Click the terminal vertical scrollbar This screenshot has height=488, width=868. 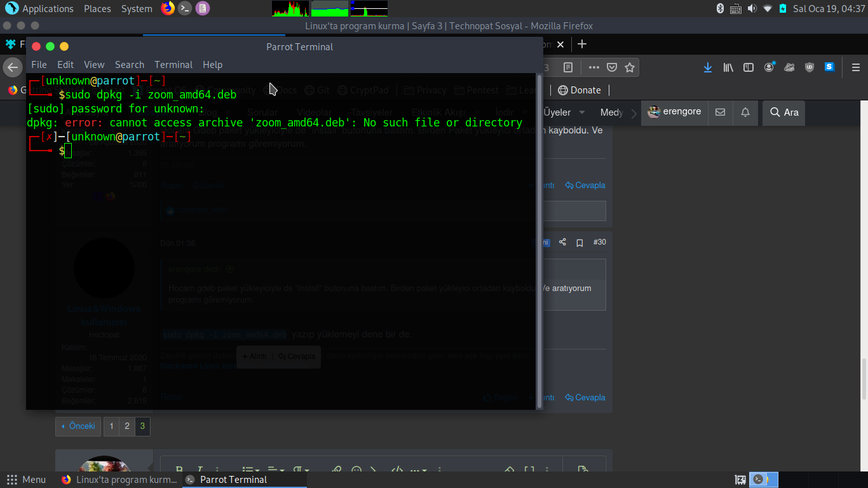[540, 241]
